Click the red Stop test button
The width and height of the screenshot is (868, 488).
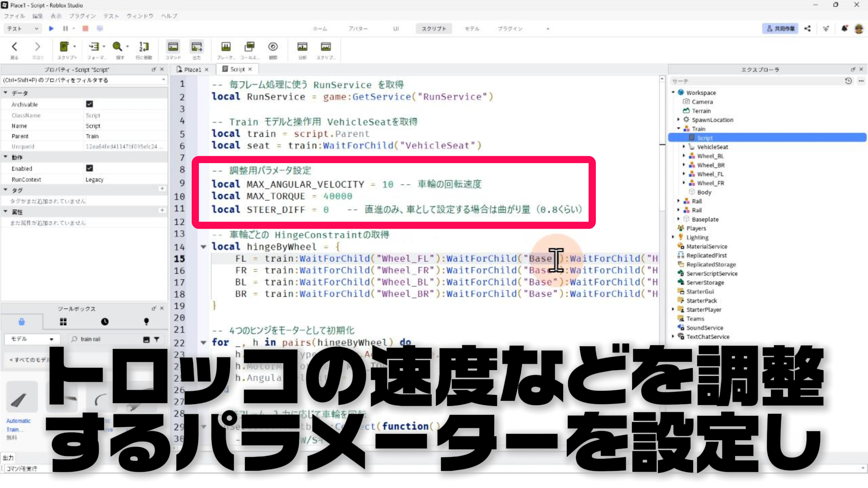pos(85,28)
